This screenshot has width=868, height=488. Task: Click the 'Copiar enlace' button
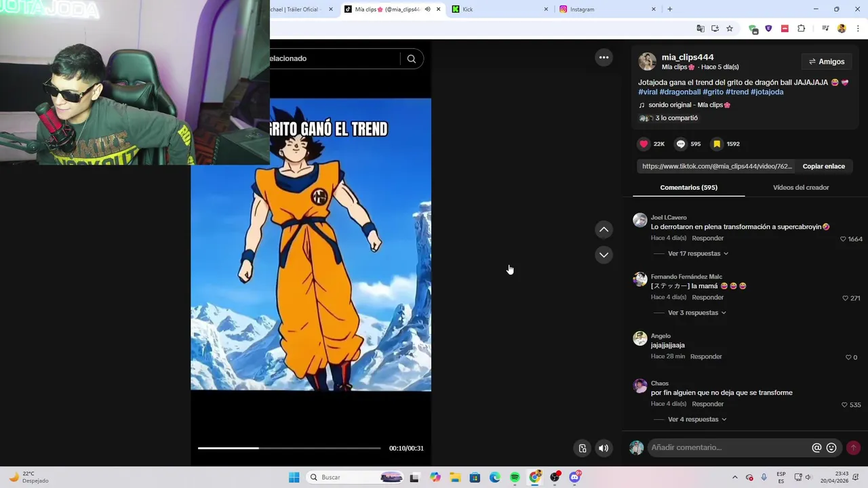(824, 166)
